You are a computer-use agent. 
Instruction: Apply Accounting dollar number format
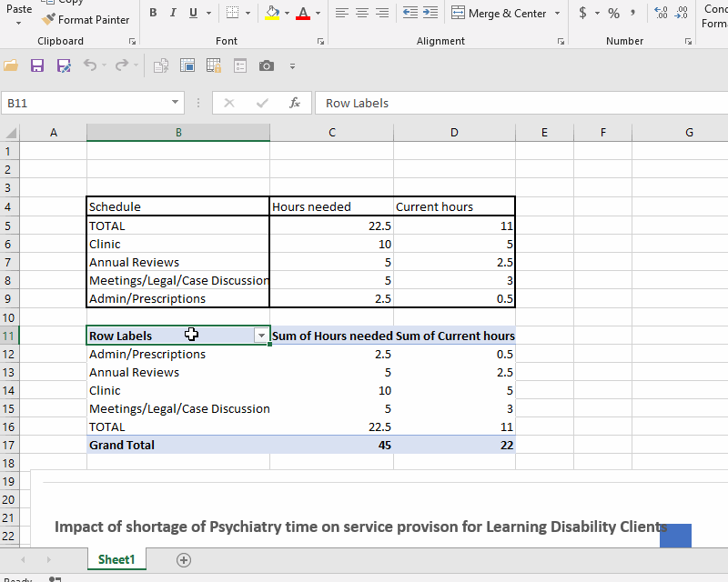[x=582, y=13]
